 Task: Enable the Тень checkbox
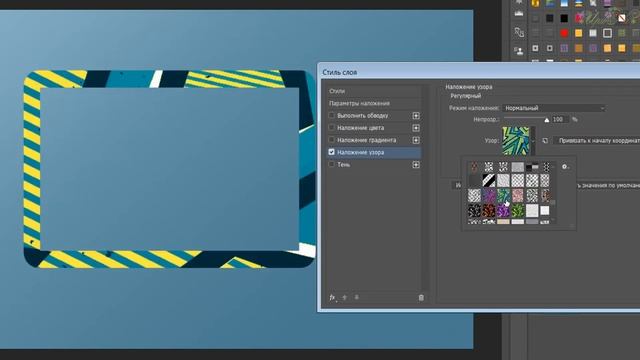[x=331, y=164]
